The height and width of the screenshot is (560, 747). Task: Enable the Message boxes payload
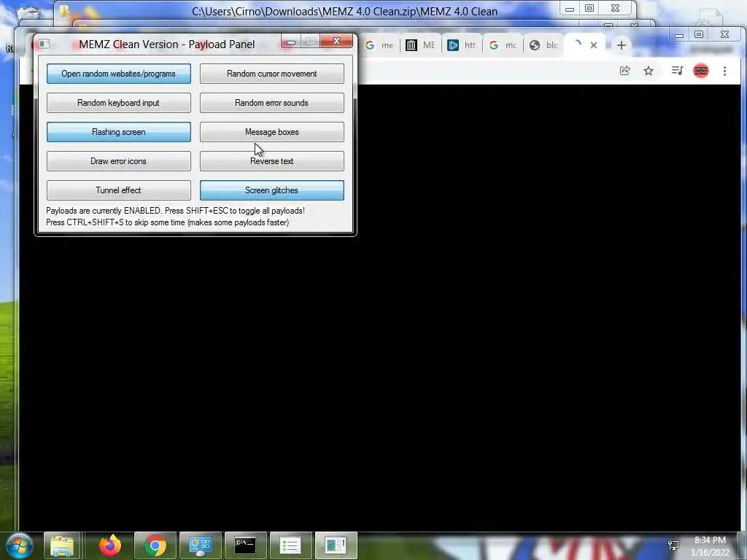tap(271, 132)
